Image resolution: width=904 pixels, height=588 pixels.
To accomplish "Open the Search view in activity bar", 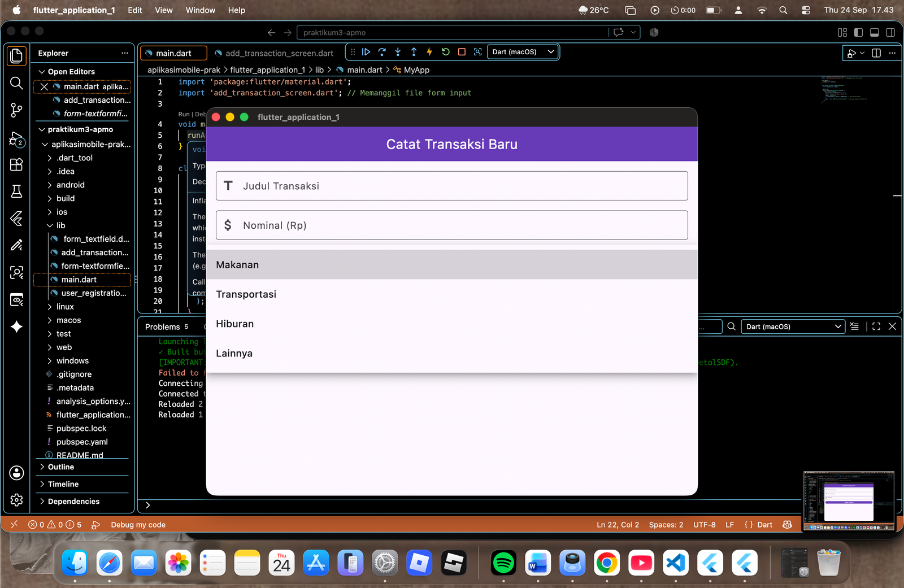I will pos(16,84).
